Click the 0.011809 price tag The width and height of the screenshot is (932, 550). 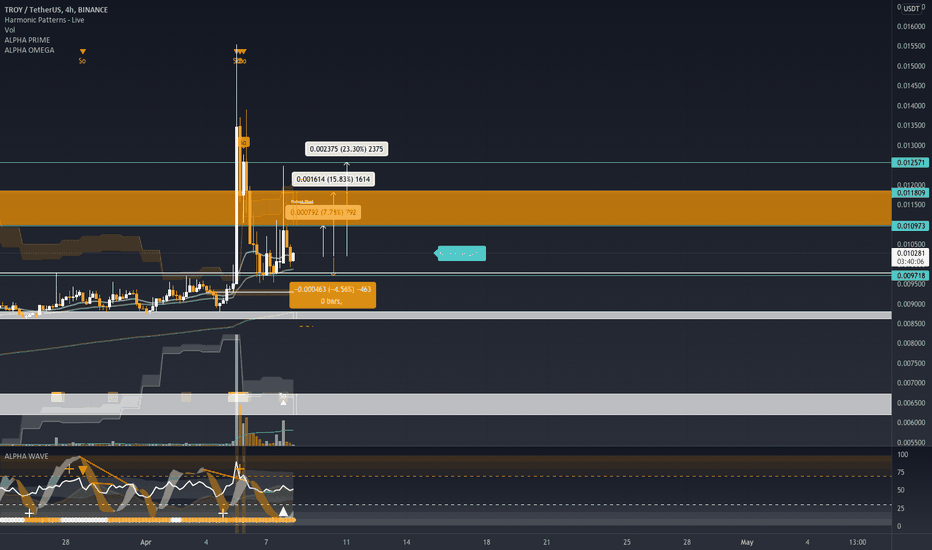click(911, 193)
